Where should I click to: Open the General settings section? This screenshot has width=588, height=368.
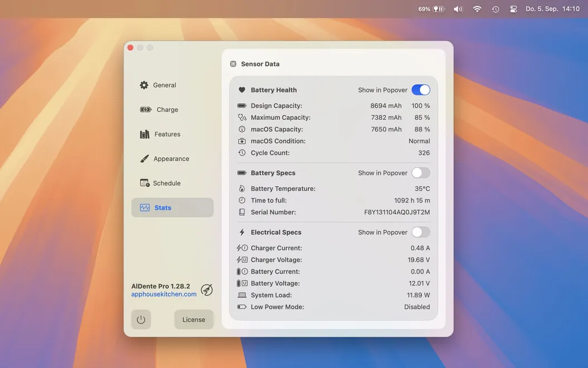pos(172,85)
